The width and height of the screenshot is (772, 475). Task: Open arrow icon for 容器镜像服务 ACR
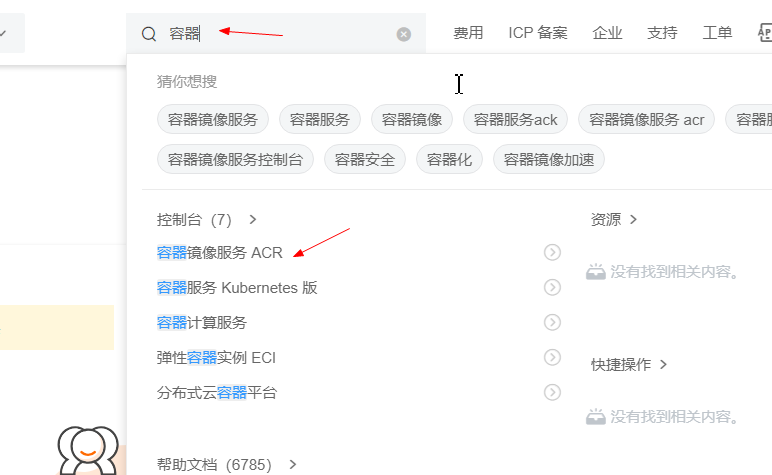tap(552, 252)
